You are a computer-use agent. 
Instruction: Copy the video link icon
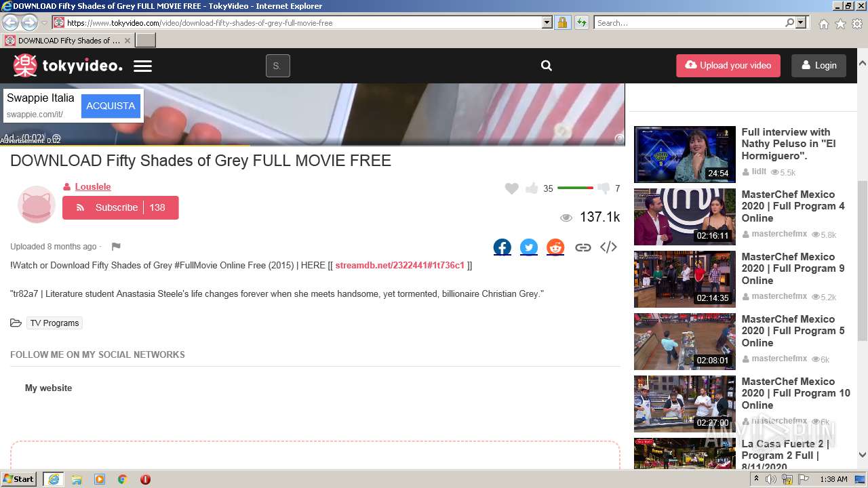(x=583, y=247)
